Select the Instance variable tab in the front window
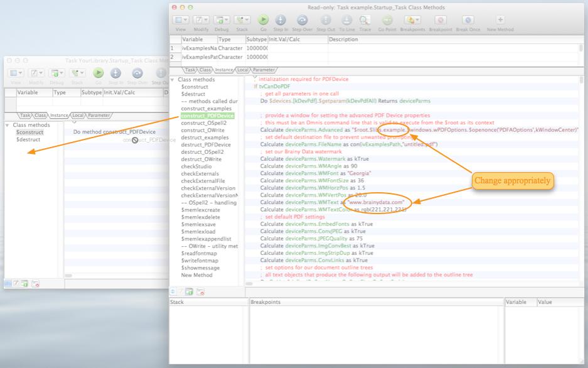Image resolution: width=588 pixels, height=368 pixels. tap(224, 70)
